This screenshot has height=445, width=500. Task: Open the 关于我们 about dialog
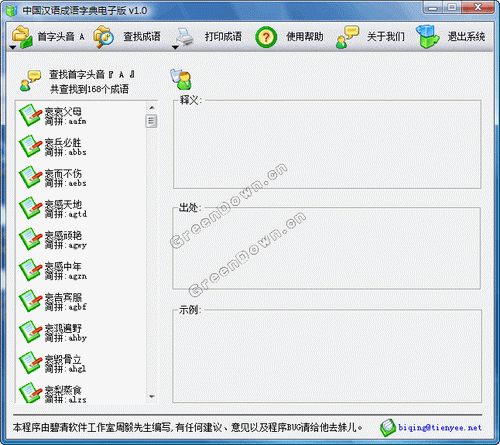371,37
